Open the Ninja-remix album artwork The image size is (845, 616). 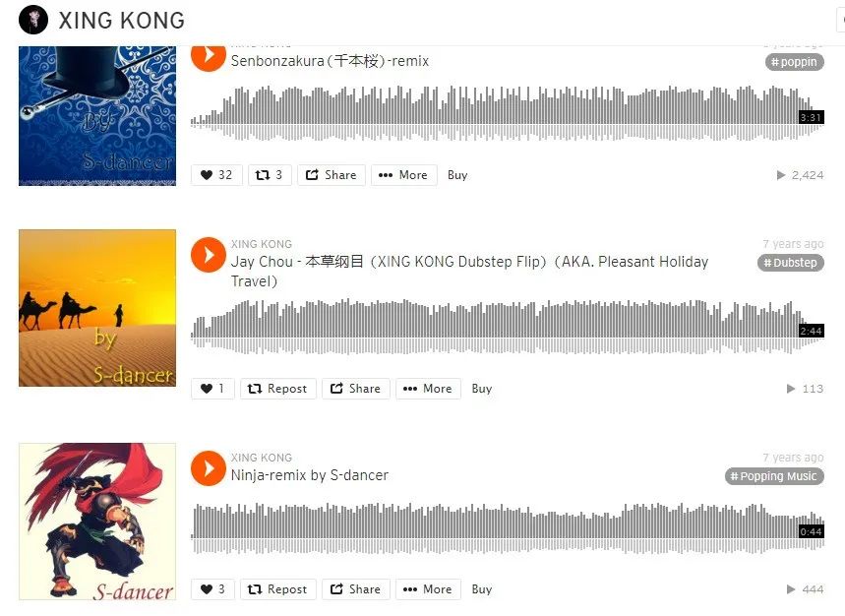97,522
